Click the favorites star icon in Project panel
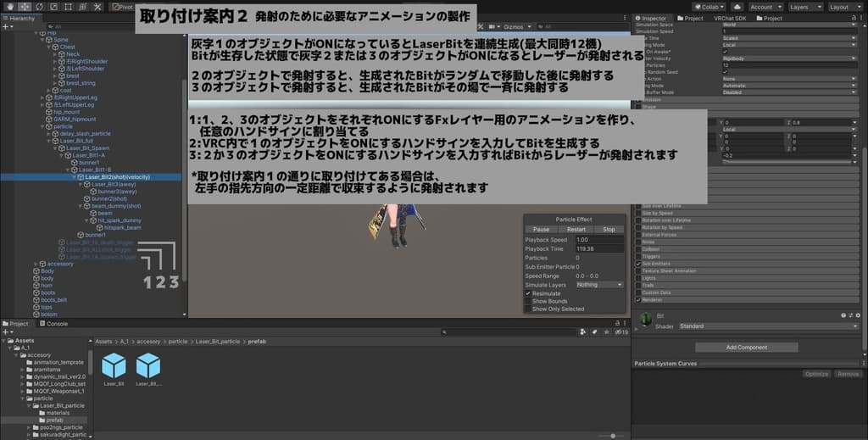Screen dimensions: 868x440 607,332
